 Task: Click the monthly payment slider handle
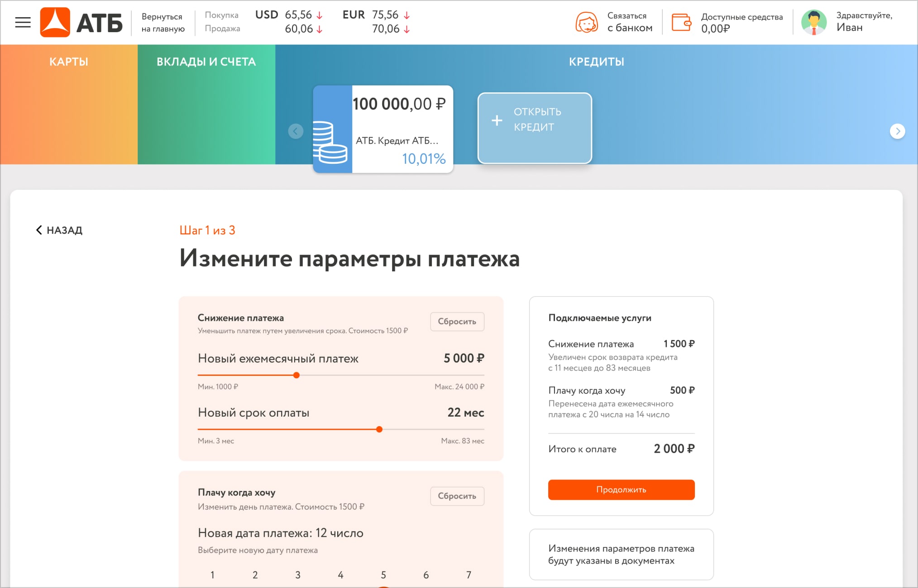[296, 375]
